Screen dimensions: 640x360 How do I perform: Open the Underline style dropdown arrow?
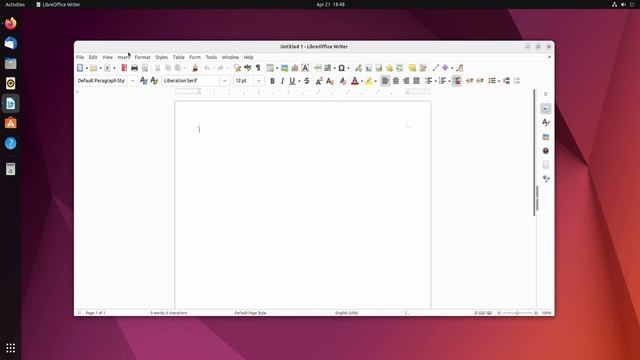[x=299, y=81]
